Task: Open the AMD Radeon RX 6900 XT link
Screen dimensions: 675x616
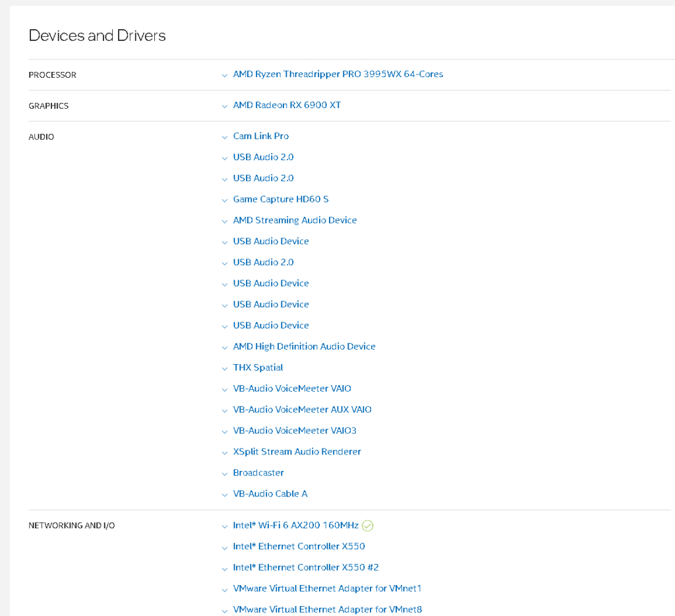Action: pos(287,105)
